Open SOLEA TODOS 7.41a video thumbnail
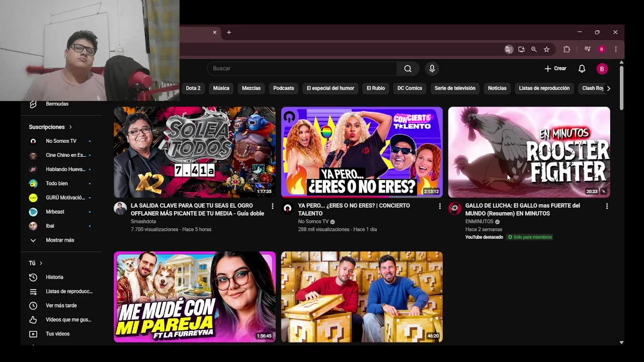This screenshot has height=362, width=644. pos(195,152)
